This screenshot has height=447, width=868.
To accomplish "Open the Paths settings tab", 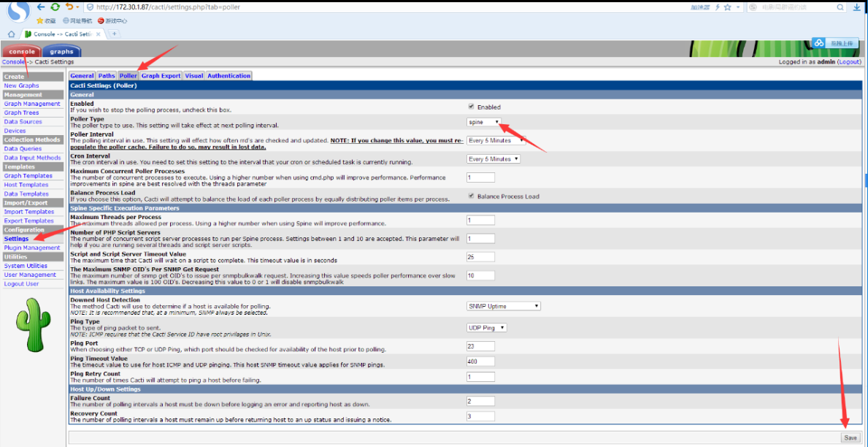I will 107,76.
